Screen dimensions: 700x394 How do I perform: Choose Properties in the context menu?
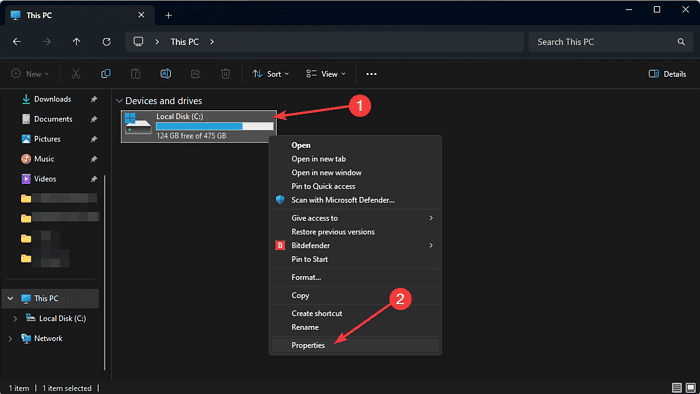355,345
